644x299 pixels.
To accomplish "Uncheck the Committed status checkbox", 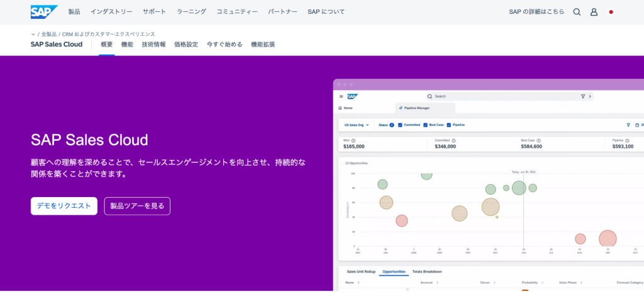I will coord(400,125).
